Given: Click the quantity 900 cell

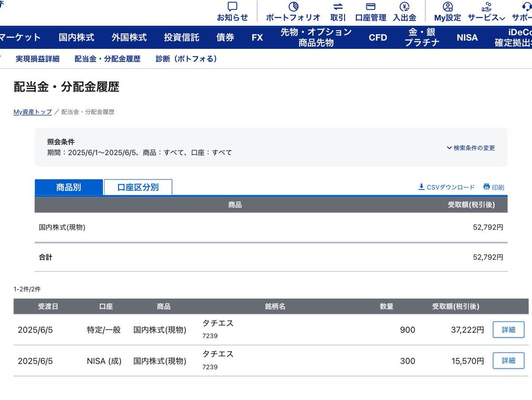Looking at the screenshot, I should pos(407,330).
